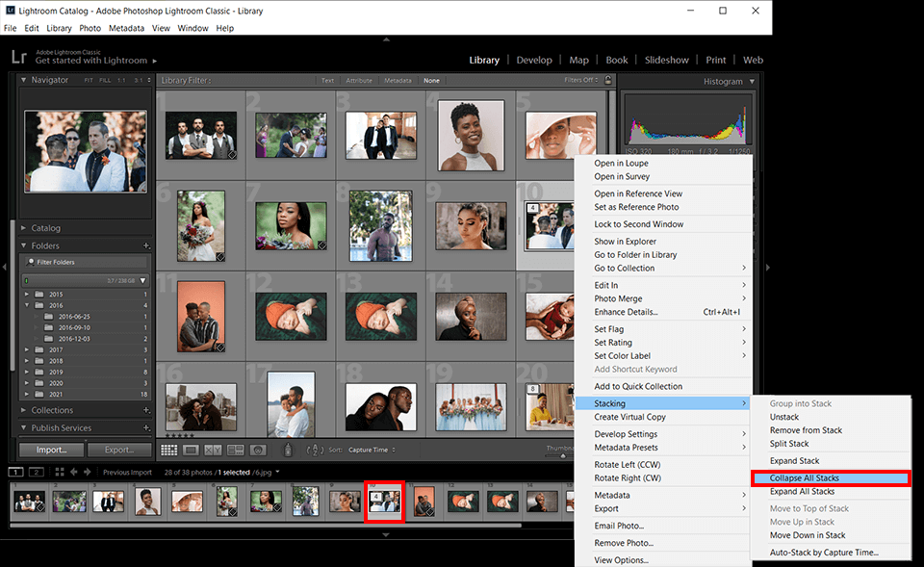Viewport: 924px width, 567px height.
Task: Switch to Grid view icon
Action: (x=169, y=450)
